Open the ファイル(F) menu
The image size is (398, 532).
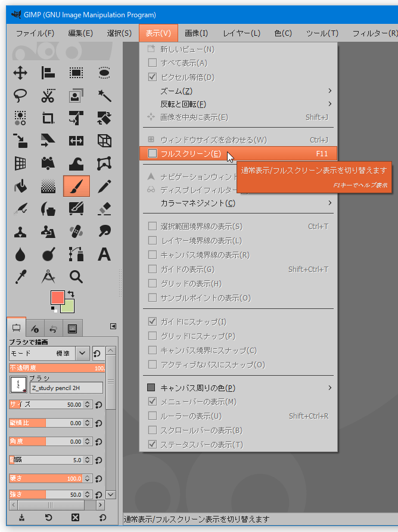[35, 33]
